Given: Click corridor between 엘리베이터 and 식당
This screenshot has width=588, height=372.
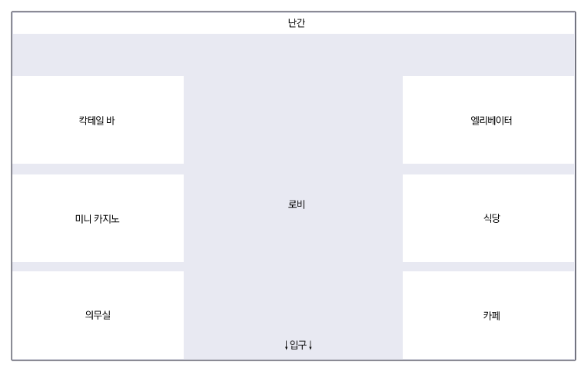Looking at the screenshot, I should point(489,169).
